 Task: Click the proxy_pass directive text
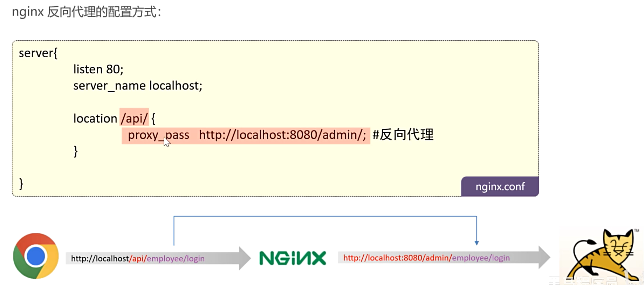tap(158, 135)
